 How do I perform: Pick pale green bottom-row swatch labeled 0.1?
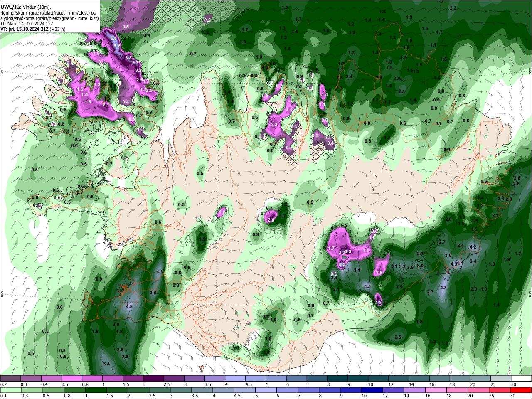point(10,390)
